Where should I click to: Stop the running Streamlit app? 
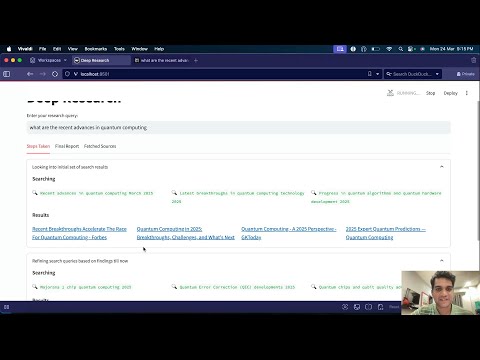(430, 93)
